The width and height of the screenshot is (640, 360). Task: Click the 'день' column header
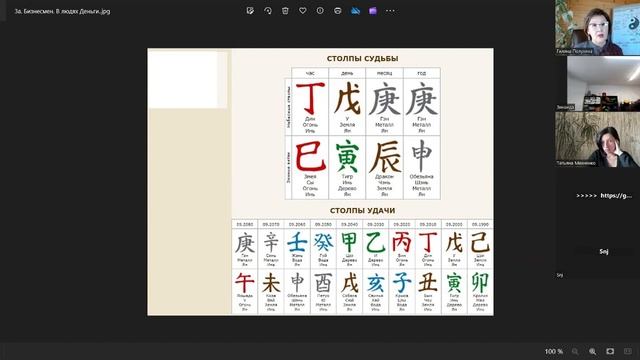pos(347,73)
